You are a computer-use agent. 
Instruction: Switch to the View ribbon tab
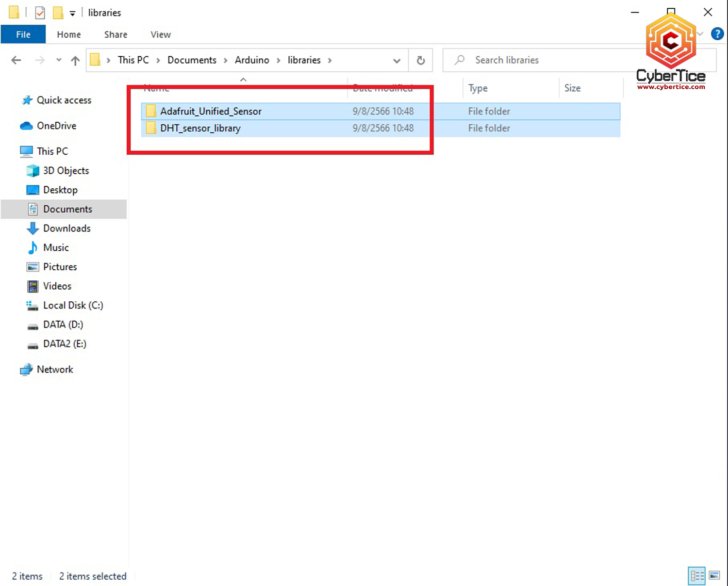pyautogui.click(x=161, y=34)
